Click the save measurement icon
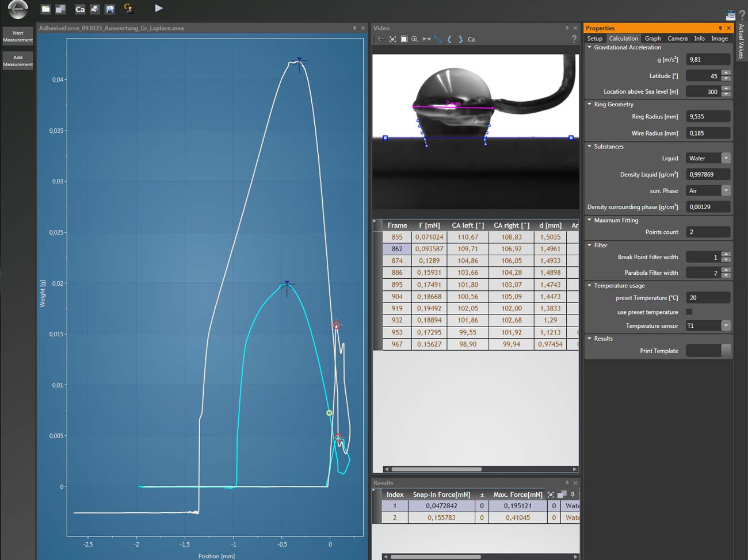The image size is (748, 560). pyautogui.click(x=110, y=9)
